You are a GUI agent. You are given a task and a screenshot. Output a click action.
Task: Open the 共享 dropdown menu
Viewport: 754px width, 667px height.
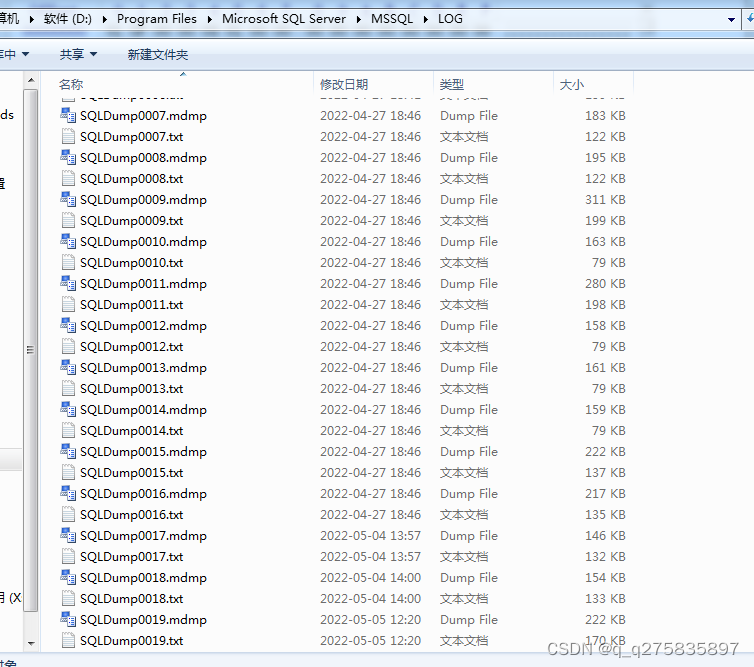(78, 54)
